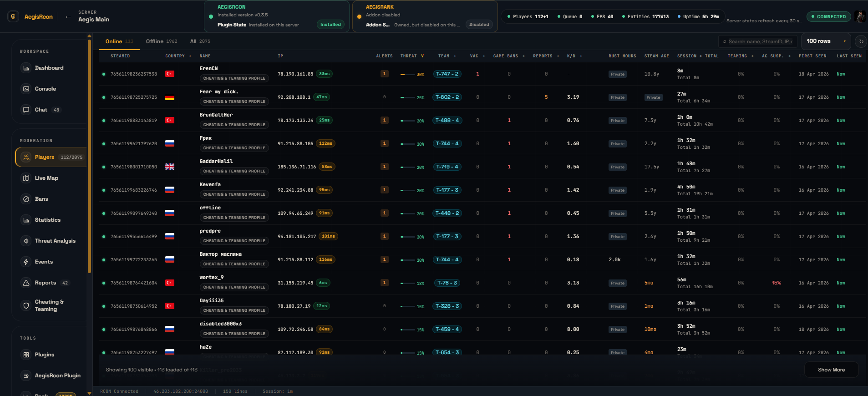The image size is (868, 396).
Task: Click the Installed plugin state badge
Action: click(330, 25)
